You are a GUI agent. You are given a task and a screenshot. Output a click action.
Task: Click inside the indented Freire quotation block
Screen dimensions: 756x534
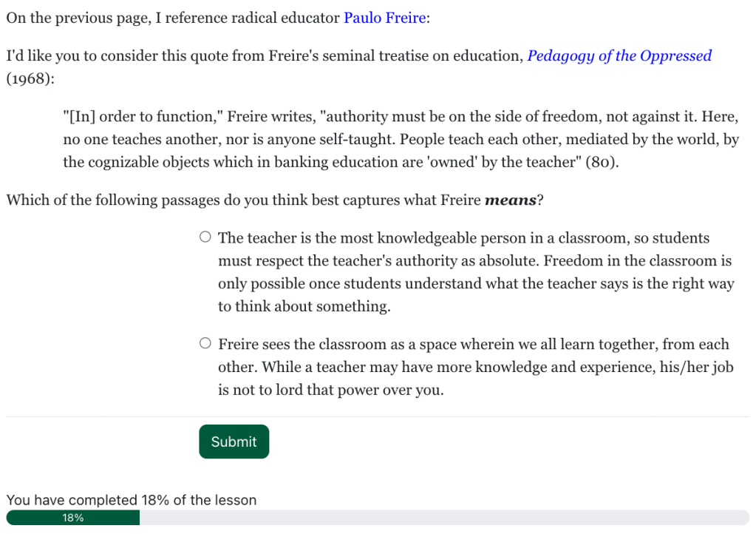point(399,140)
